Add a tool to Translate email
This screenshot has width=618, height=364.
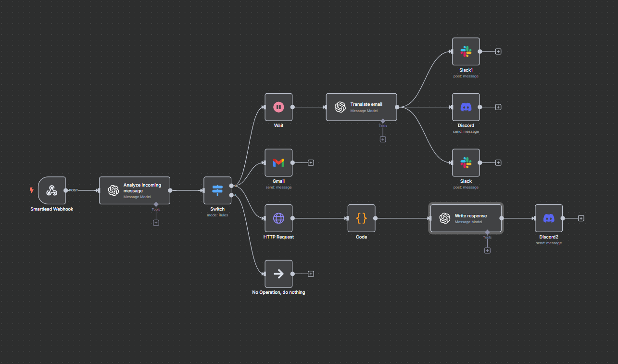tap(383, 139)
